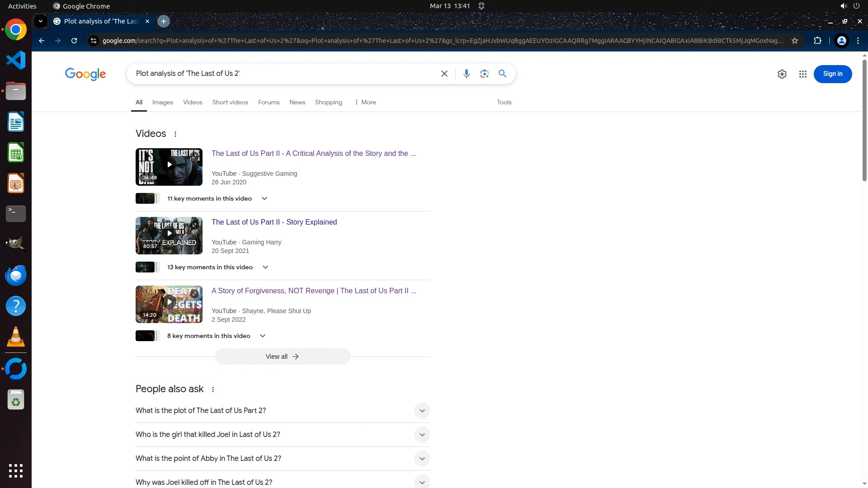The width and height of the screenshot is (868, 488).
Task: Open Google quick settings gear
Action: (782, 74)
